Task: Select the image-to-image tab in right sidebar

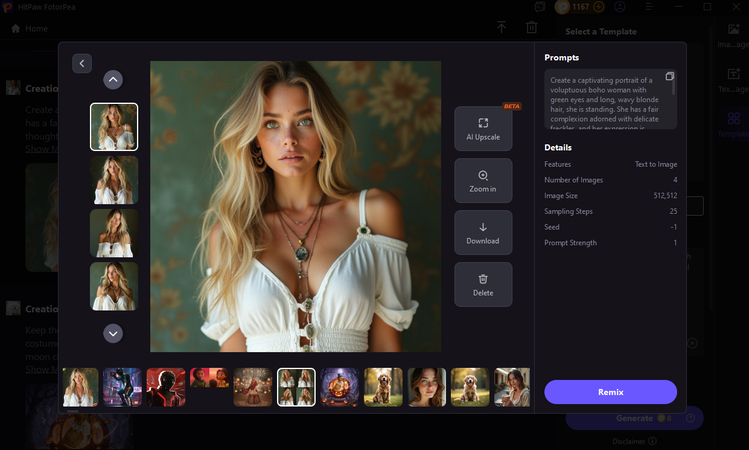Action: point(733,35)
